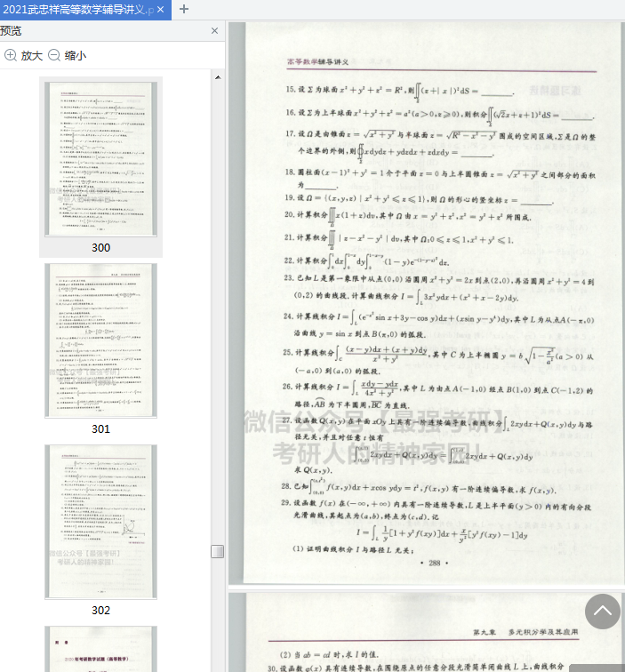The height and width of the screenshot is (672, 625).
Task: Close the 2021武忠祥高等数学辅导讲义 tab
Action: point(160,10)
